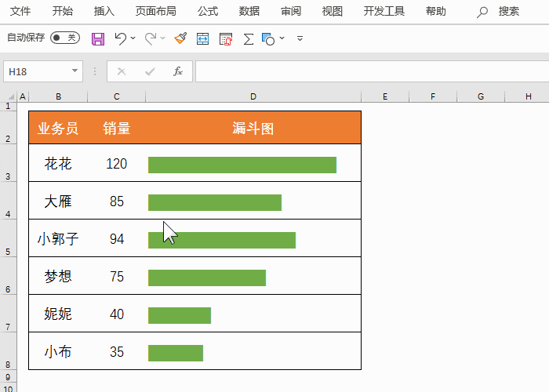Click the 搜索 search box text
This screenshot has width=549, height=392.
coord(509,11)
